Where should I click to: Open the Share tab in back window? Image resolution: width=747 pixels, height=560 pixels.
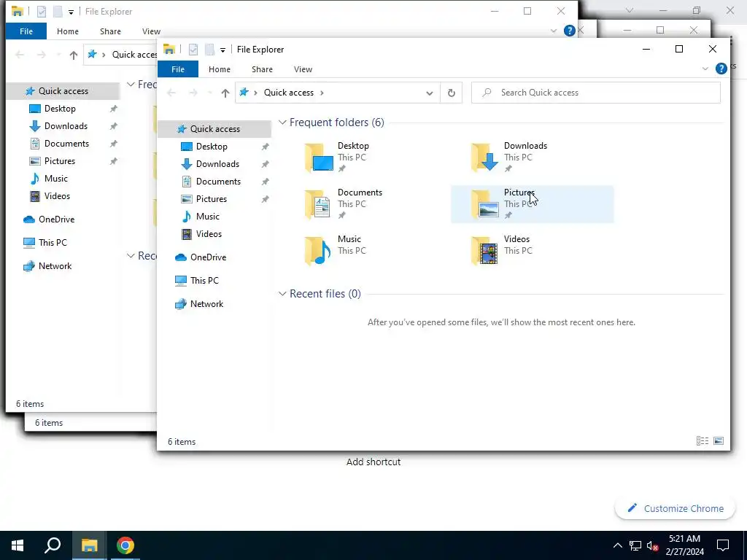[110, 31]
